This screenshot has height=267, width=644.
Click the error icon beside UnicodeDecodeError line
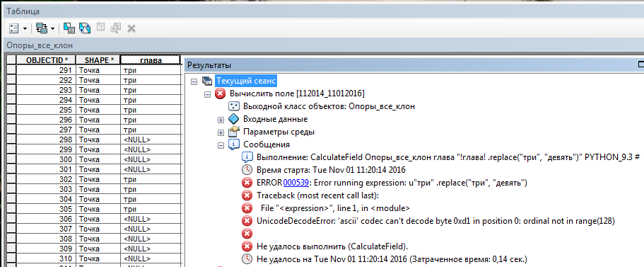[x=247, y=221]
